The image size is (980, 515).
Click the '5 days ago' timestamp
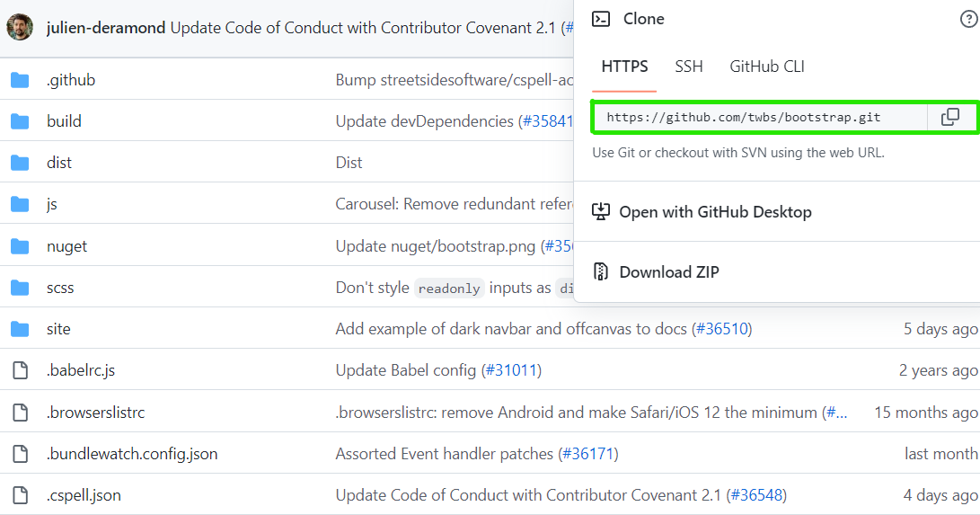[x=940, y=329]
